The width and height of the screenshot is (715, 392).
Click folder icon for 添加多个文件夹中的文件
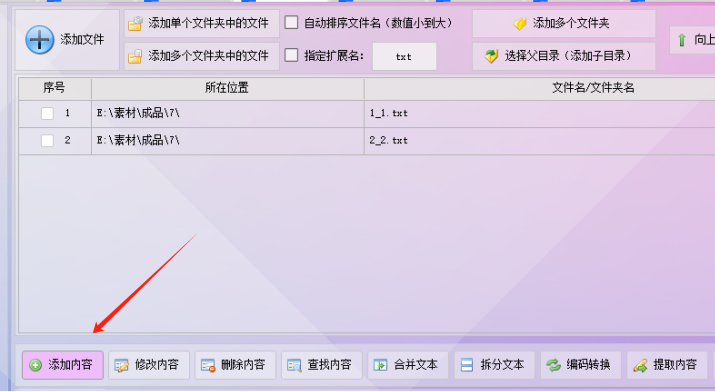pos(135,56)
